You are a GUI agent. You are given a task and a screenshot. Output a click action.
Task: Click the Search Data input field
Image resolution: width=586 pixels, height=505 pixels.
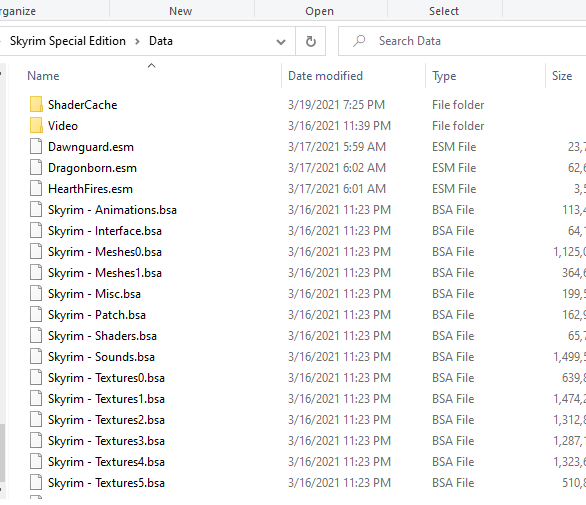[463, 41]
